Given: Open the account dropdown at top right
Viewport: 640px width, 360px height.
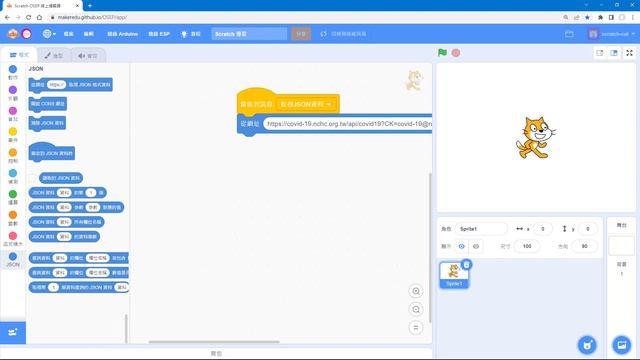Looking at the screenshot, I should coord(611,34).
